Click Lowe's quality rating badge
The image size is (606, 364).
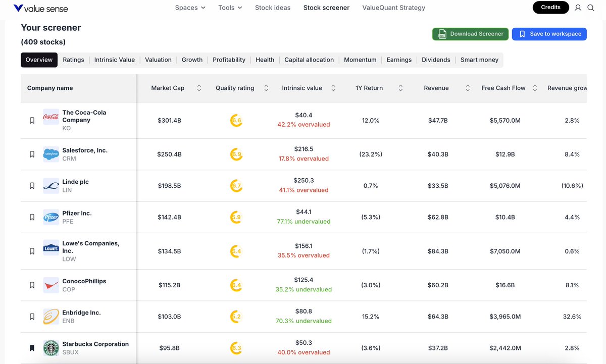coord(236,251)
